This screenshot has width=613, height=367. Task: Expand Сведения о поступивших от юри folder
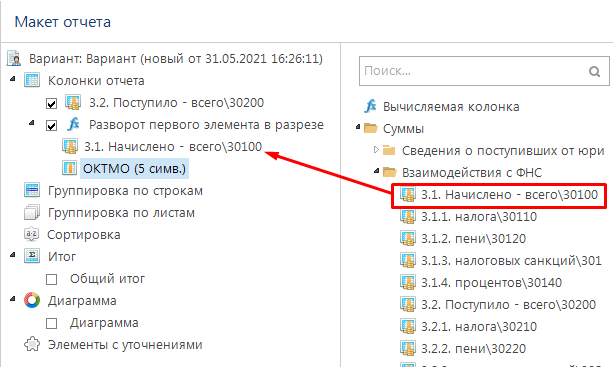pyautogui.click(x=376, y=150)
